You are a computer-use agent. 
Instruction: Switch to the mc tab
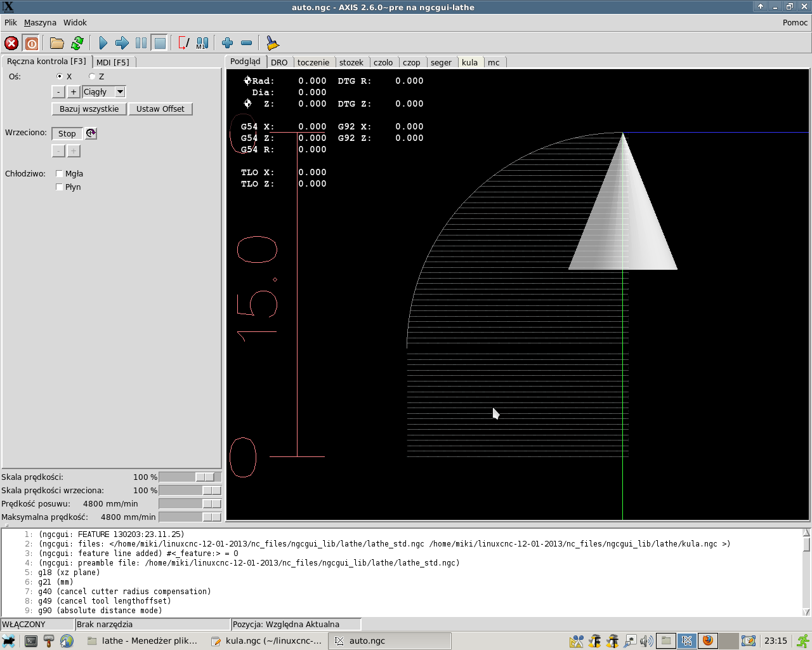pos(494,62)
